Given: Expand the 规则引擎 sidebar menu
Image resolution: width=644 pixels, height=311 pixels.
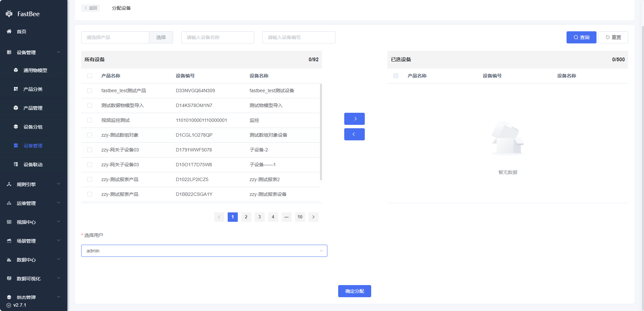Looking at the screenshot, I should click(x=34, y=184).
